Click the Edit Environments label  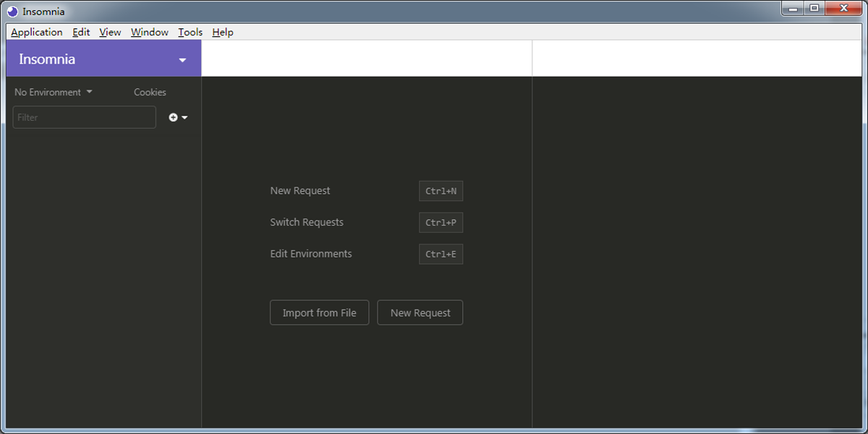[x=311, y=254]
